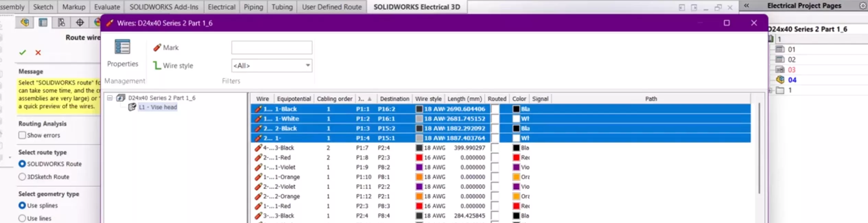This screenshot has height=223, width=868.
Task: Click in the Mark filter text field
Action: coord(272,47)
